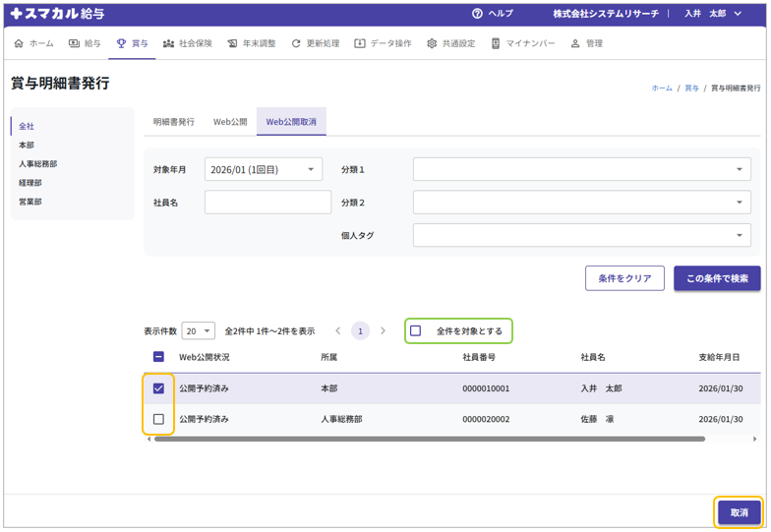771x532 pixels.
Task: Click the 更新処理 refresh icon
Action: 296,44
